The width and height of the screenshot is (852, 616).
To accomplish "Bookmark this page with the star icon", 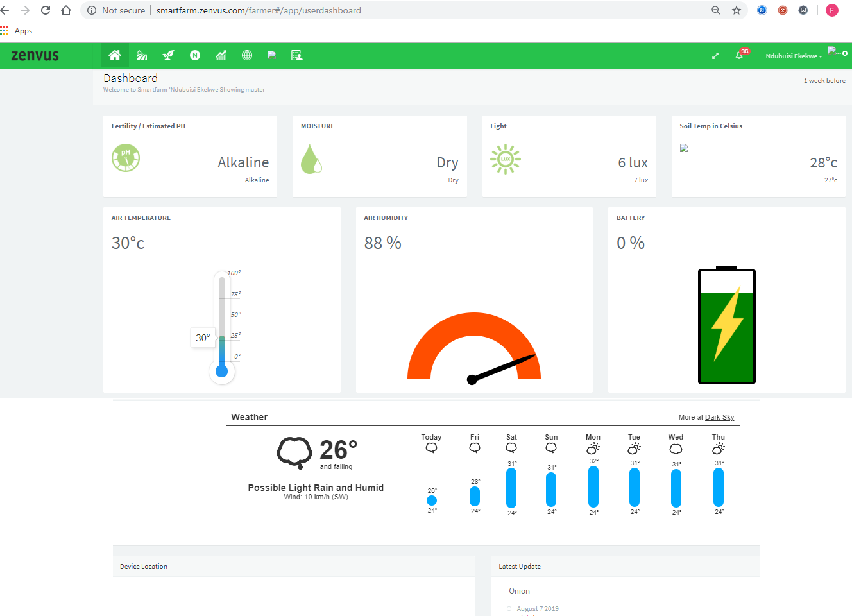I will (x=737, y=10).
